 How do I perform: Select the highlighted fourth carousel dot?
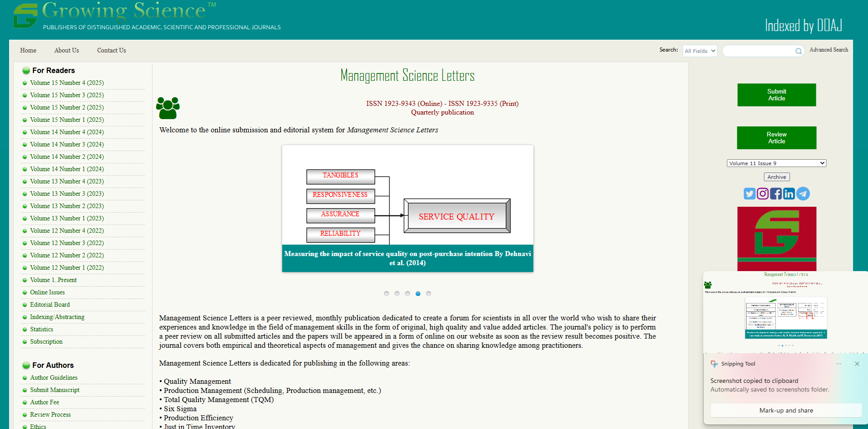[418, 293]
